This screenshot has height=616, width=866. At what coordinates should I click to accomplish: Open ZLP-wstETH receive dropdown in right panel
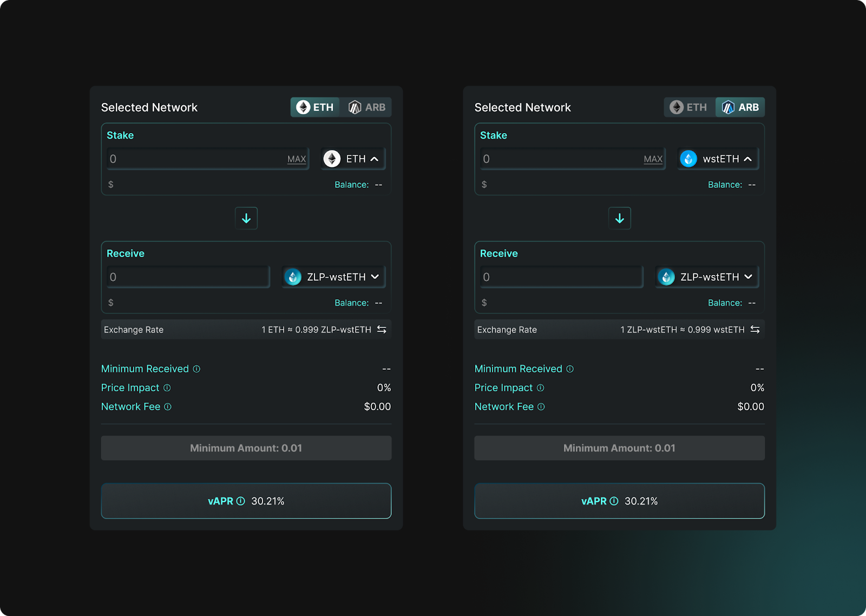click(x=707, y=277)
